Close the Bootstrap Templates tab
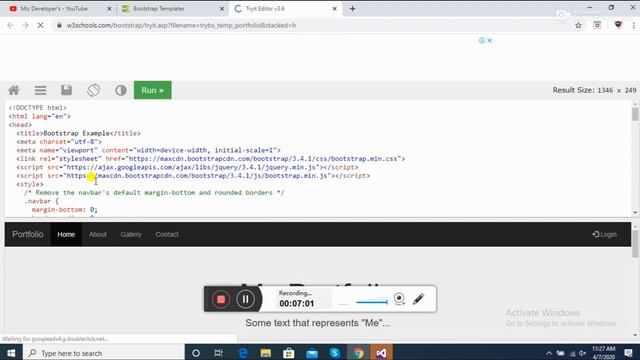Screen dimensions: 640x360 pos(222,9)
